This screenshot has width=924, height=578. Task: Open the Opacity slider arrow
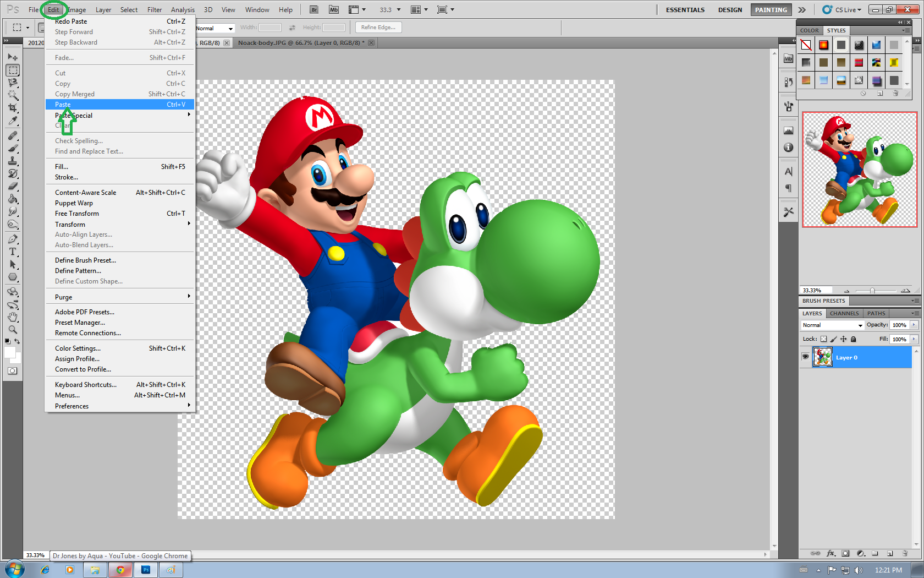pyautogui.click(x=914, y=325)
